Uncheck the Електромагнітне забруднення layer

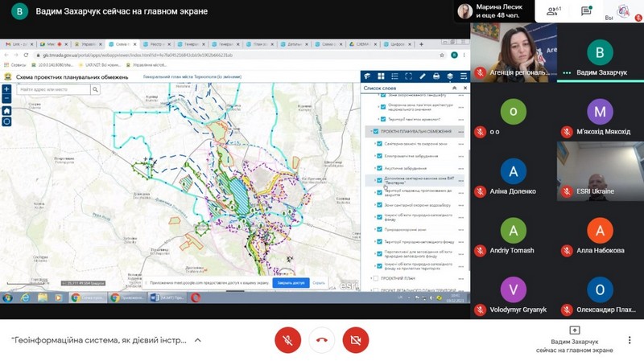[379, 156]
